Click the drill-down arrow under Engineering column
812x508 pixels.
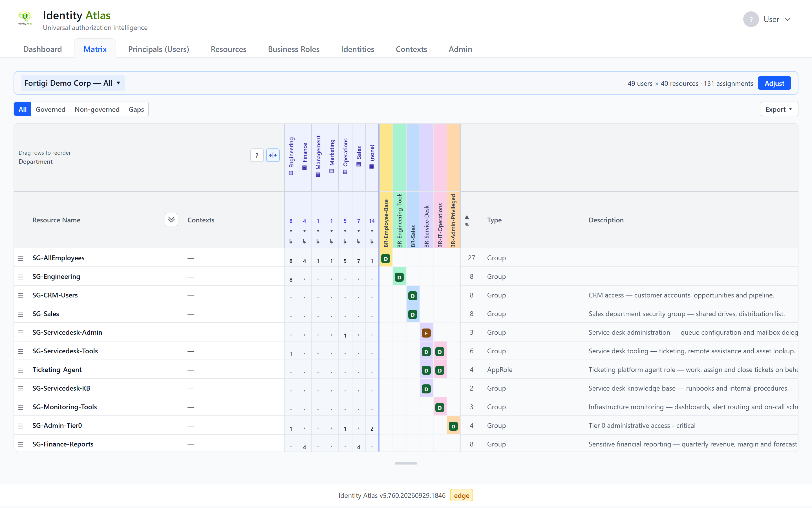pyautogui.click(x=291, y=241)
